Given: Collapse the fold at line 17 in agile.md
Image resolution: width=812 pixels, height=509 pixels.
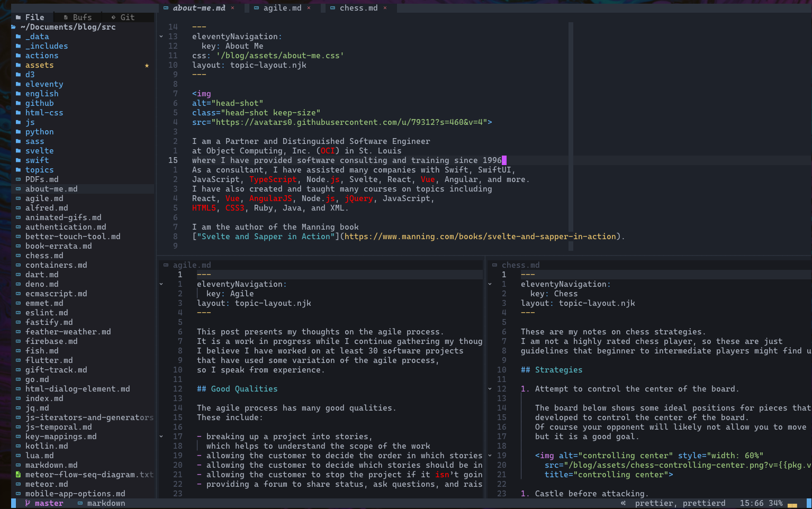Looking at the screenshot, I should (161, 437).
